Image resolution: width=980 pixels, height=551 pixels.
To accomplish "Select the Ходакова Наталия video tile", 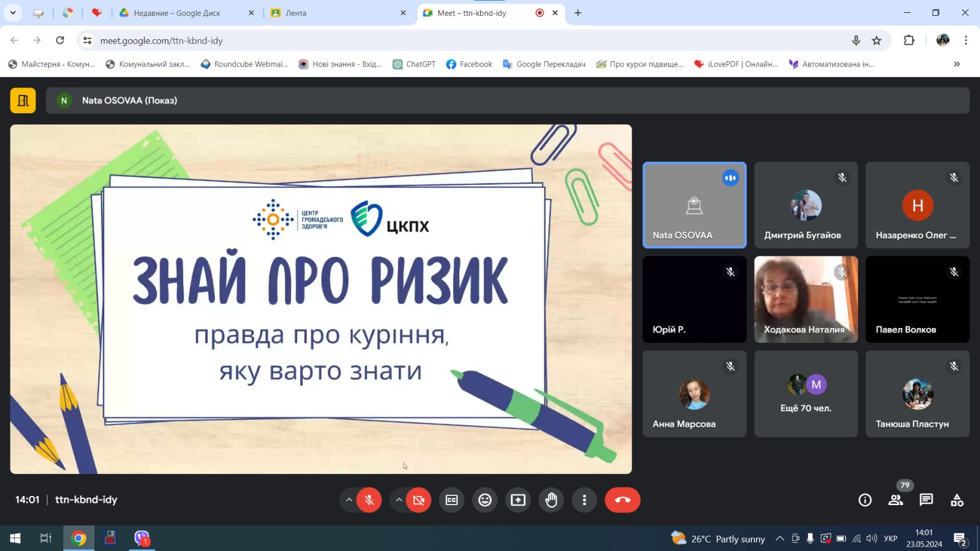I will (x=805, y=299).
